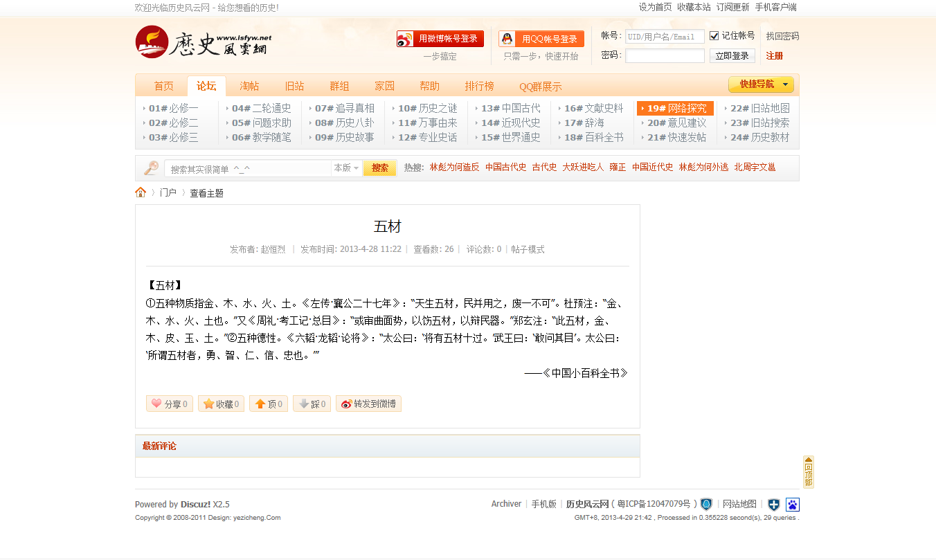Image resolution: width=936 pixels, height=560 pixels.
Task: Click the up-arrow 顶 upvote button
Action: [269, 404]
